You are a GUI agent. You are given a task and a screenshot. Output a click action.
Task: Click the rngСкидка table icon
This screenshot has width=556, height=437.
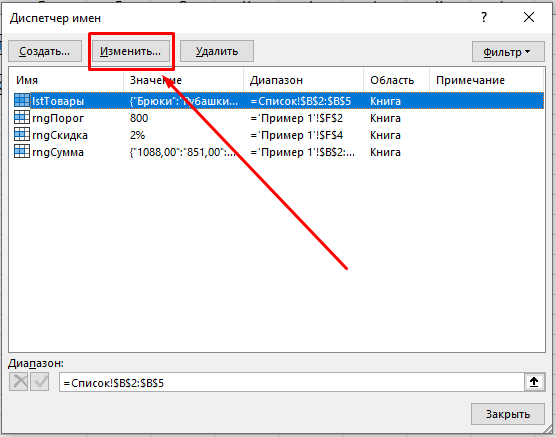[22, 134]
